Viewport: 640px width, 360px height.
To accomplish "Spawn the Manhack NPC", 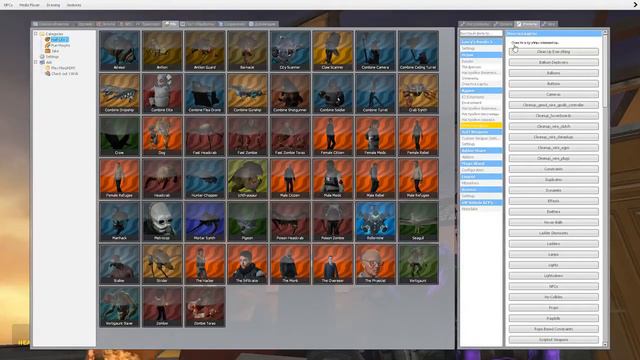I will (119, 221).
